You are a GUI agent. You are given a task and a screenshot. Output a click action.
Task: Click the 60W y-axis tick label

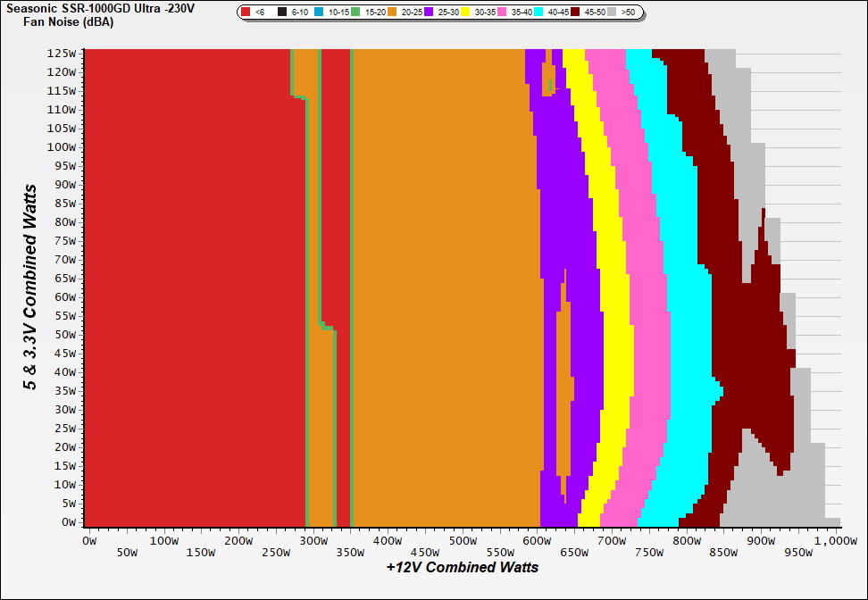pos(65,296)
